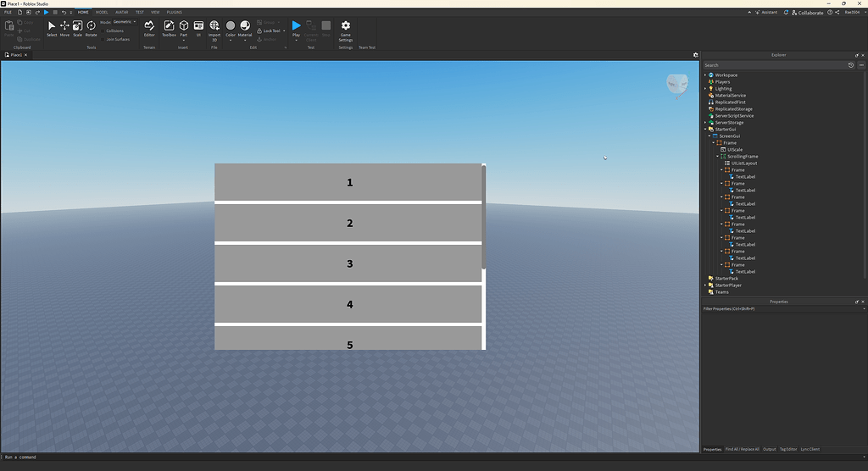Expand the ServerStorage node
This screenshot has height=471, width=868.
705,122
